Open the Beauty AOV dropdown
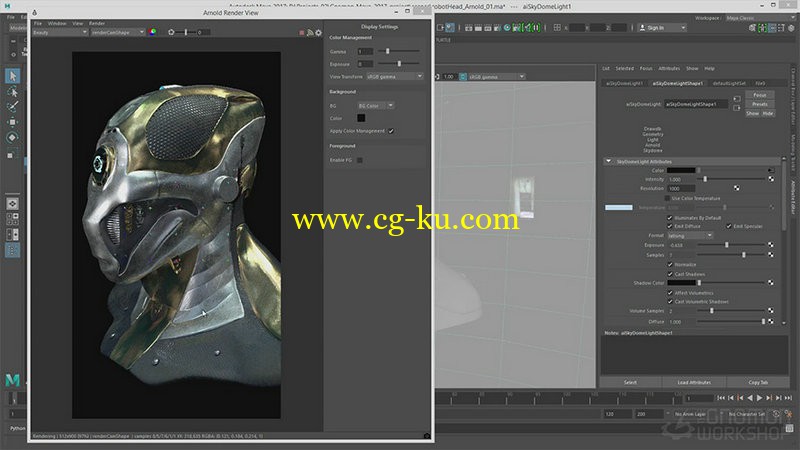Image resolution: width=800 pixels, height=450 pixels. click(x=60, y=32)
